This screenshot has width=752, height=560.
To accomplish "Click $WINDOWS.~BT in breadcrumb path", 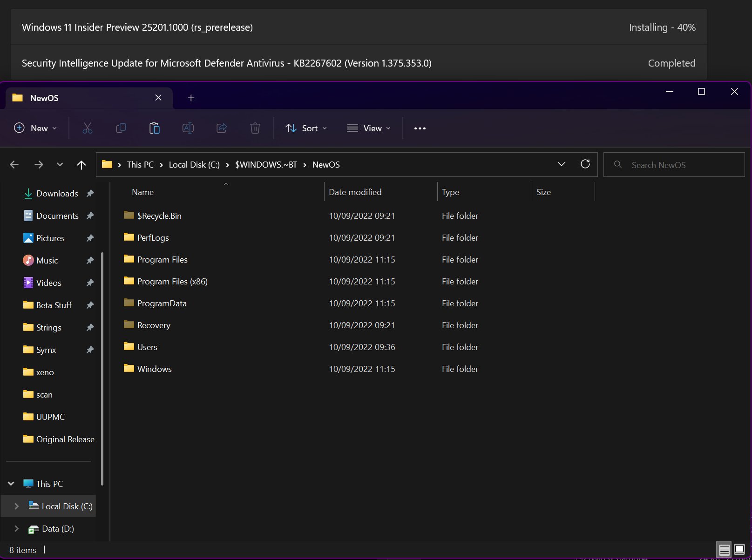I will [x=266, y=165].
